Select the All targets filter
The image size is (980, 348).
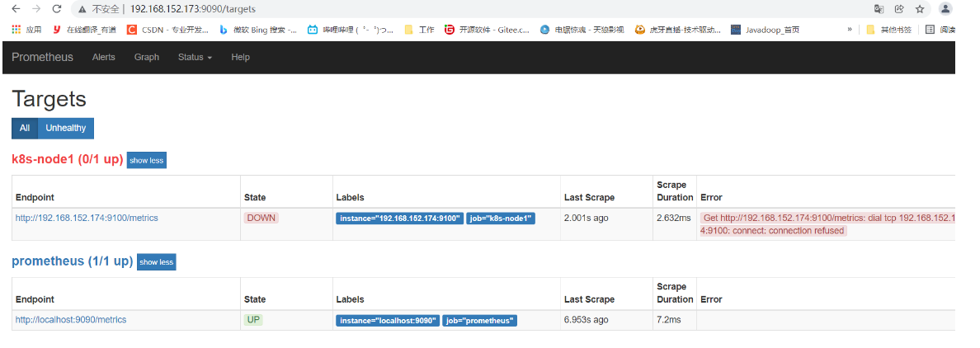point(25,129)
